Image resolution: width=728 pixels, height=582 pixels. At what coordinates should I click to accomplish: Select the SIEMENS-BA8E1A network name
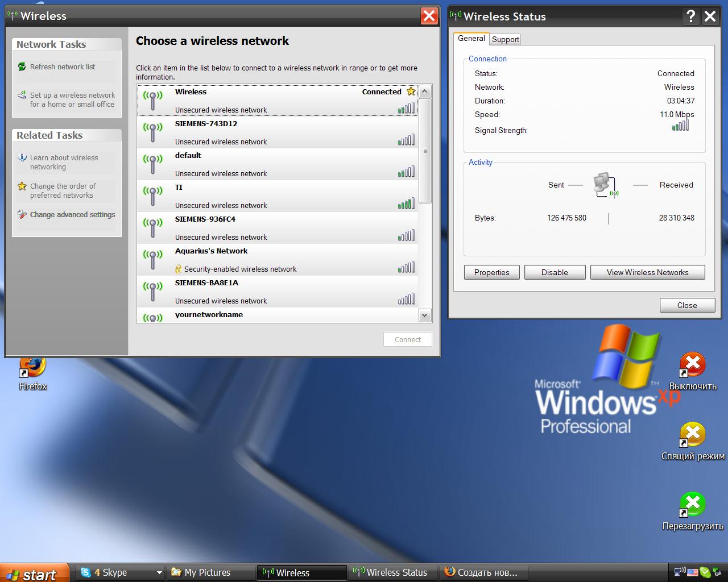[x=206, y=282]
